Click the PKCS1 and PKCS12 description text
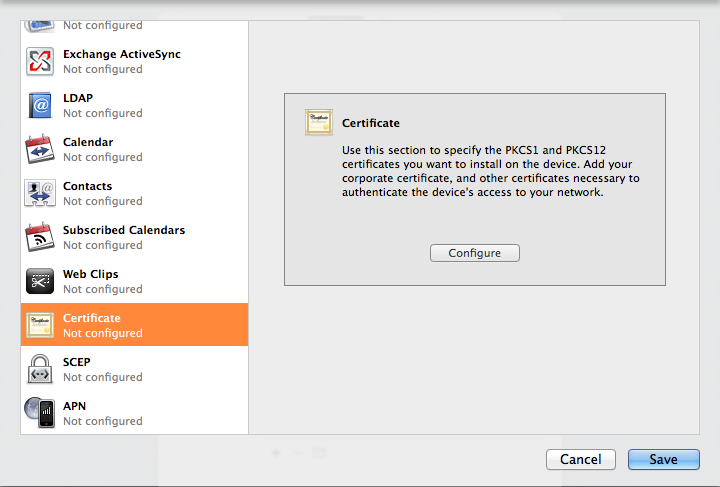The width and height of the screenshot is (720, 487). pyautogui.click(x=491, y=171)
